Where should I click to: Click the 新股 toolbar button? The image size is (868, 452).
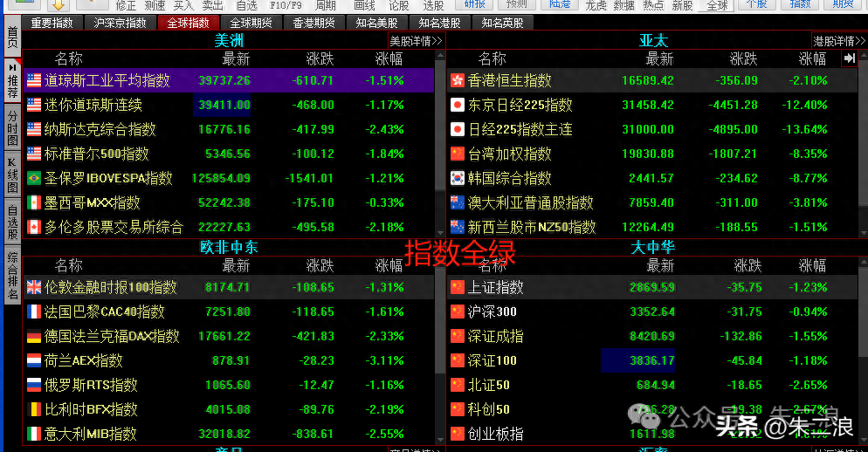pos(682,5)
